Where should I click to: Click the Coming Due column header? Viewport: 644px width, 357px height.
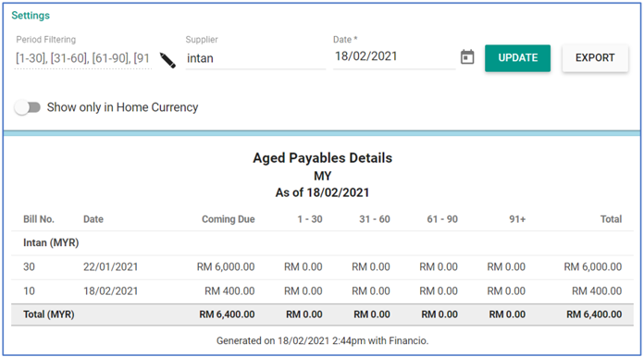(x=228, y=219)
